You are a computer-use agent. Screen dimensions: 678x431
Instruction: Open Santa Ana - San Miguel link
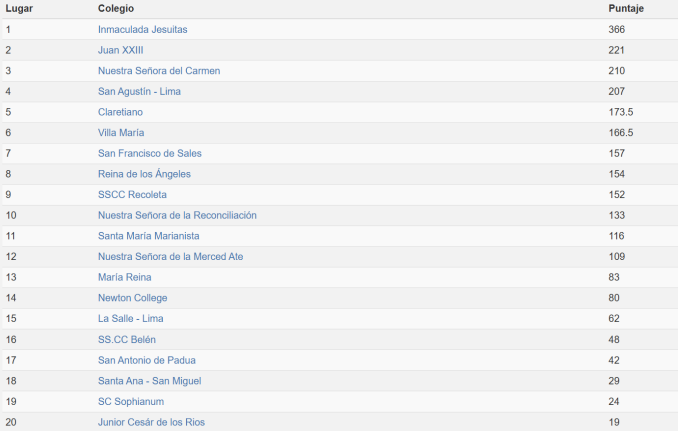pyautogui.click(x=150, y=381)
